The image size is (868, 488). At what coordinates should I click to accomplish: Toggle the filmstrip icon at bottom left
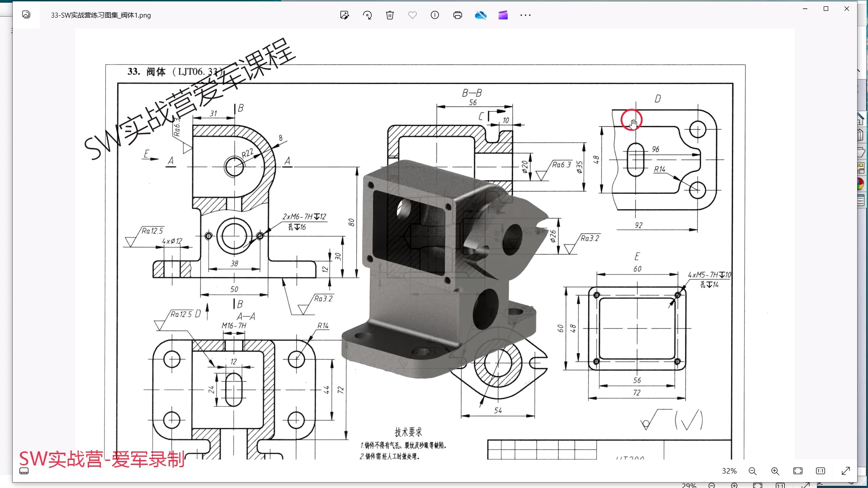click(24, 471)
